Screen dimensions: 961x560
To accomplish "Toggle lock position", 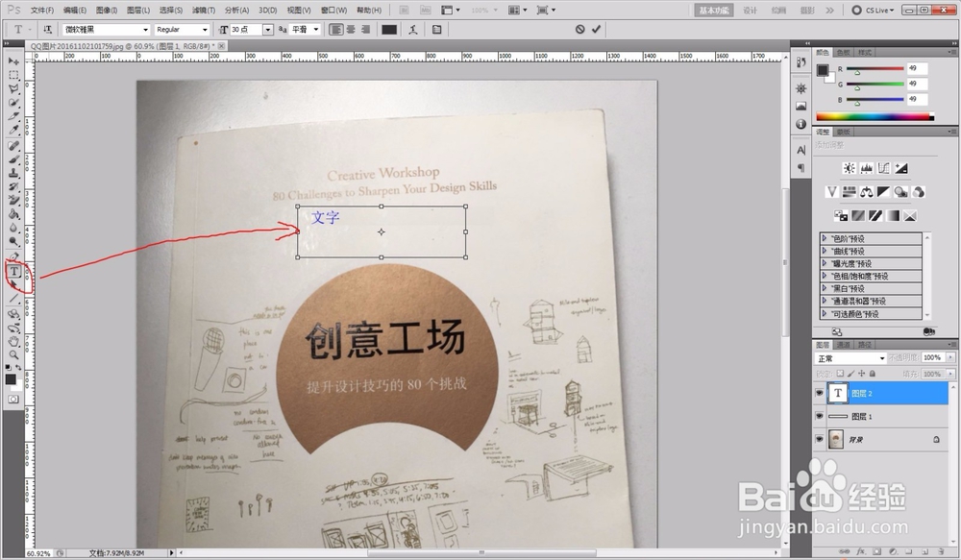I will 862,373.
